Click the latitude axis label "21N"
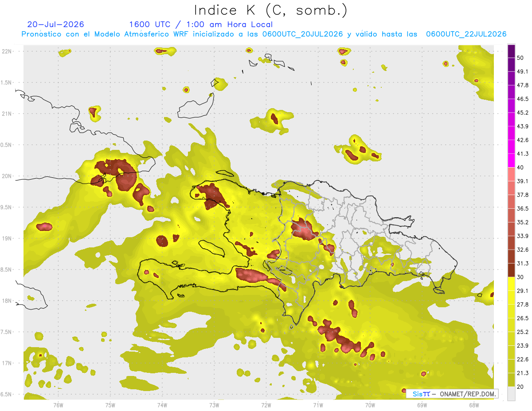The image size is (532, 411). (x=6, y=114)
